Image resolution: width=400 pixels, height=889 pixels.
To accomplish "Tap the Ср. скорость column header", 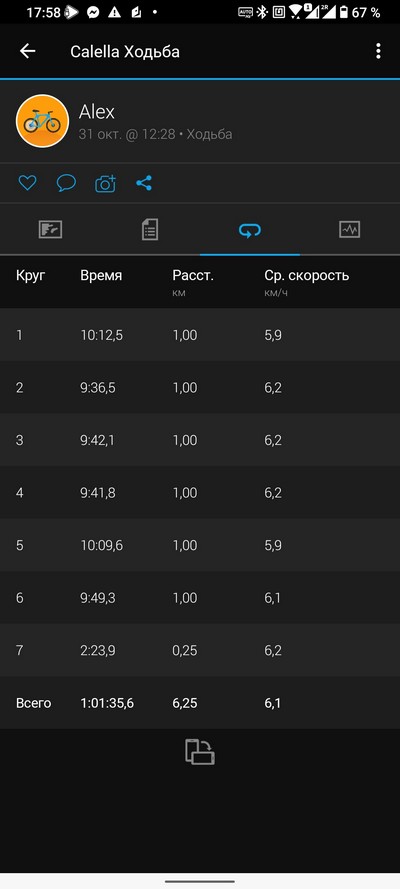I will [x=307, y=276].
